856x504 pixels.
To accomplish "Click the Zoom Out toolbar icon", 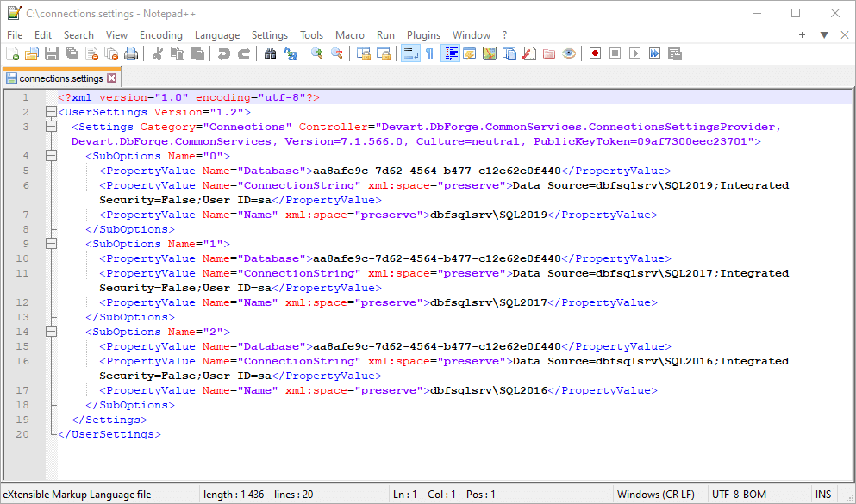I will [x=337, y=53].
